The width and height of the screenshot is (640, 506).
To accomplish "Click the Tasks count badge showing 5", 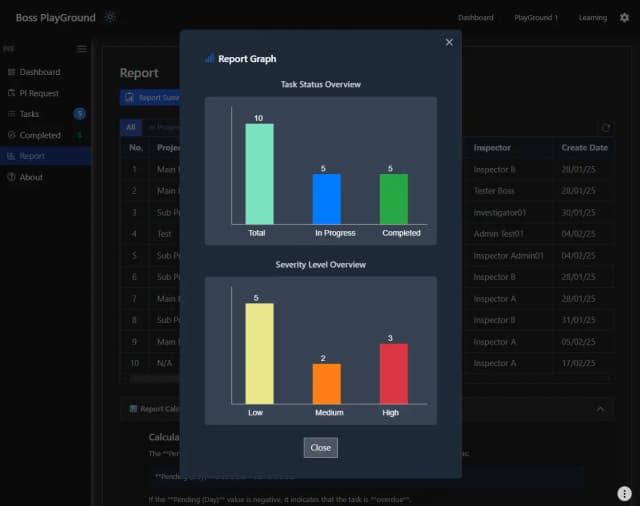I will [80, 114].
